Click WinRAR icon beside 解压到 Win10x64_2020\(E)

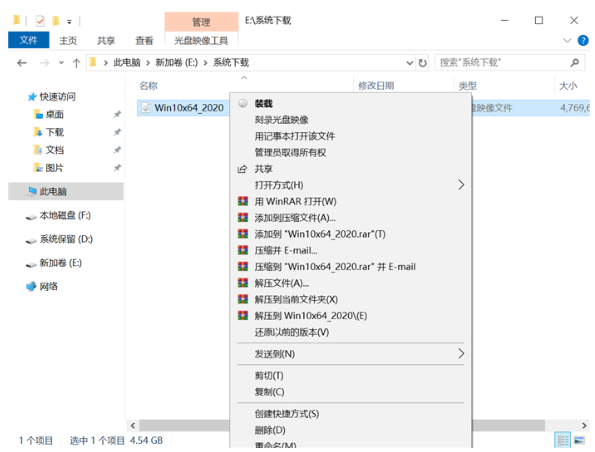(x=243, y=315)
